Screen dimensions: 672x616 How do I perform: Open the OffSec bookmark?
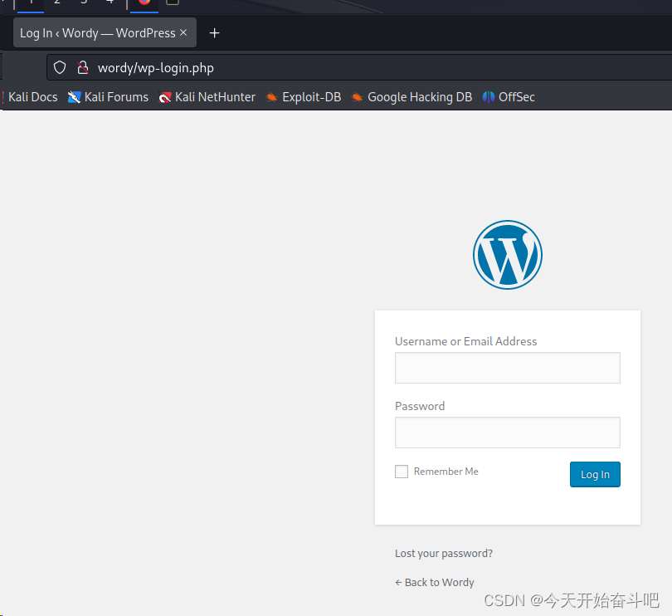coord(509,97)
